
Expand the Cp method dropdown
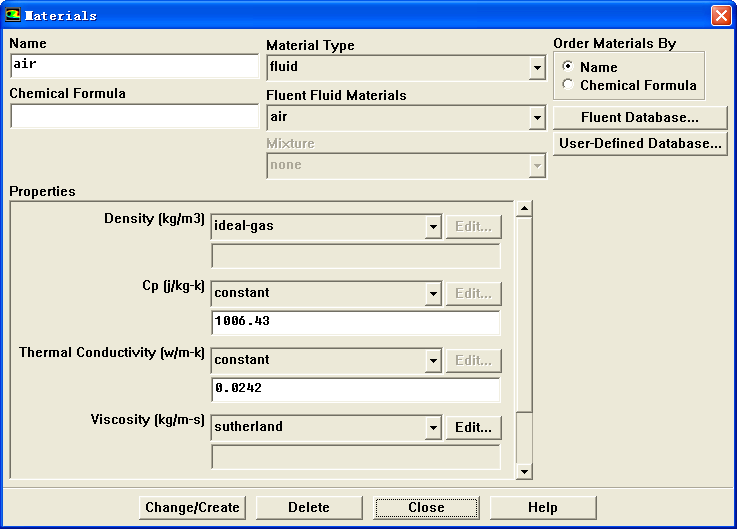pyautogui.click(x=432, y=294)
